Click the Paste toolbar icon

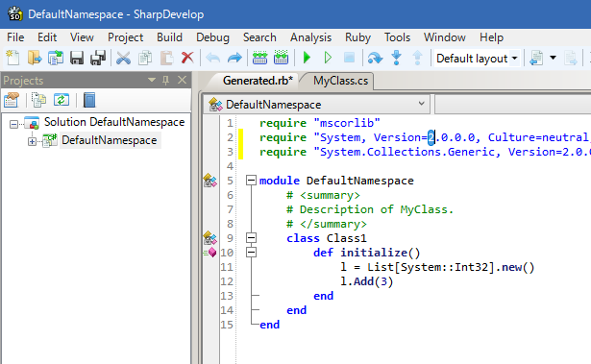(166, 59)
